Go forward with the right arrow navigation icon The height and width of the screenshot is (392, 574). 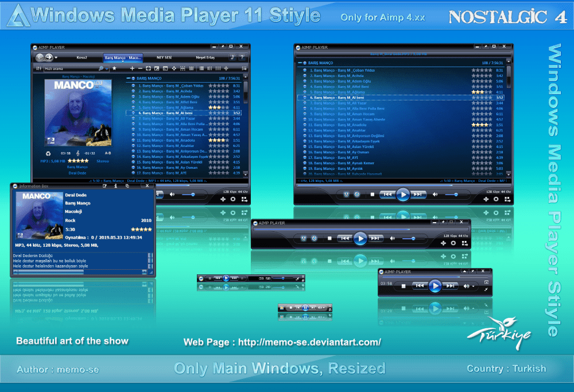click(49, 57)
